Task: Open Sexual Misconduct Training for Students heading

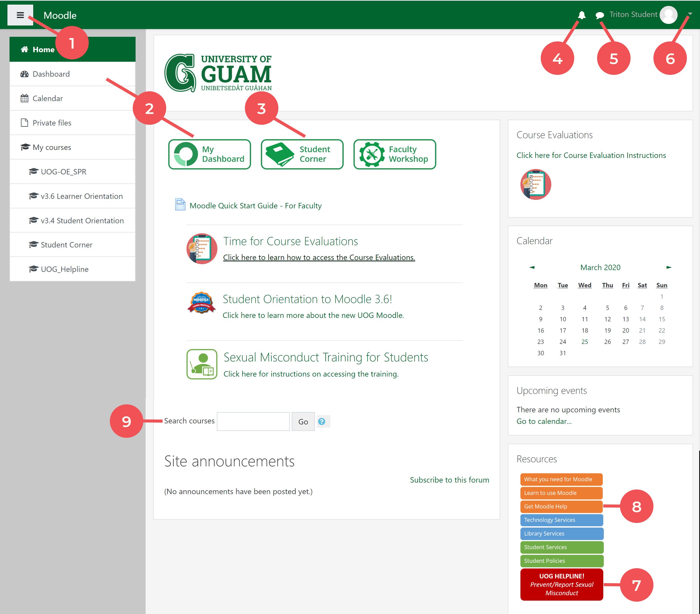Action: coord(326,357)
